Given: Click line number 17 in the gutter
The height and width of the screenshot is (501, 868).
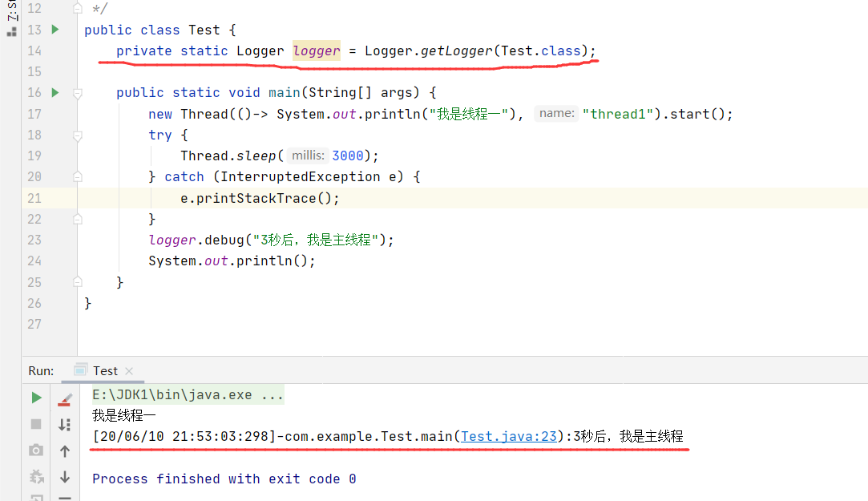Looking at the screenshot, I should pyautogui.click(x=34, y=114).
